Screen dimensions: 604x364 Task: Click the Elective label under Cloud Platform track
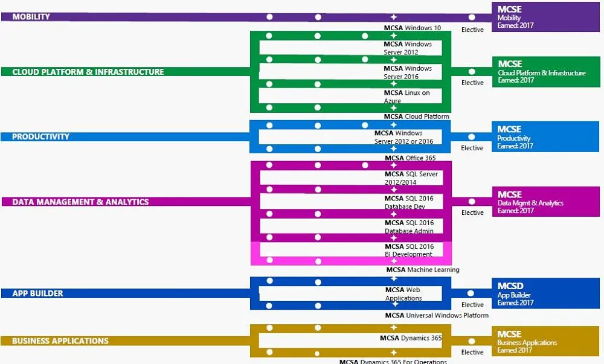click(x=472, y=83)
